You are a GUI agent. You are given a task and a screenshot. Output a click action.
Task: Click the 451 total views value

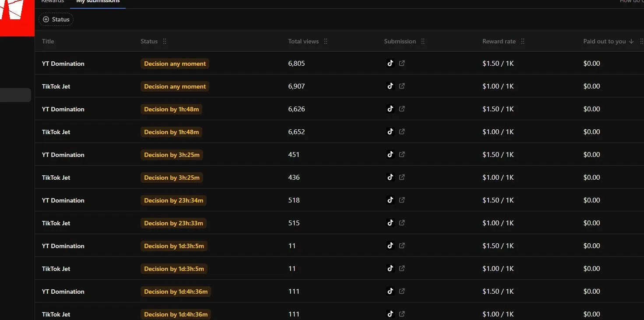[294, 155]
